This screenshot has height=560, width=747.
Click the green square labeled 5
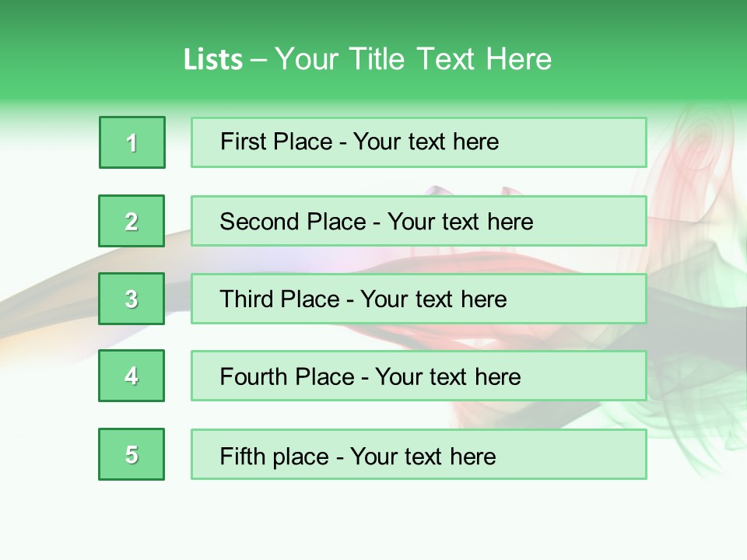point(132,454)
